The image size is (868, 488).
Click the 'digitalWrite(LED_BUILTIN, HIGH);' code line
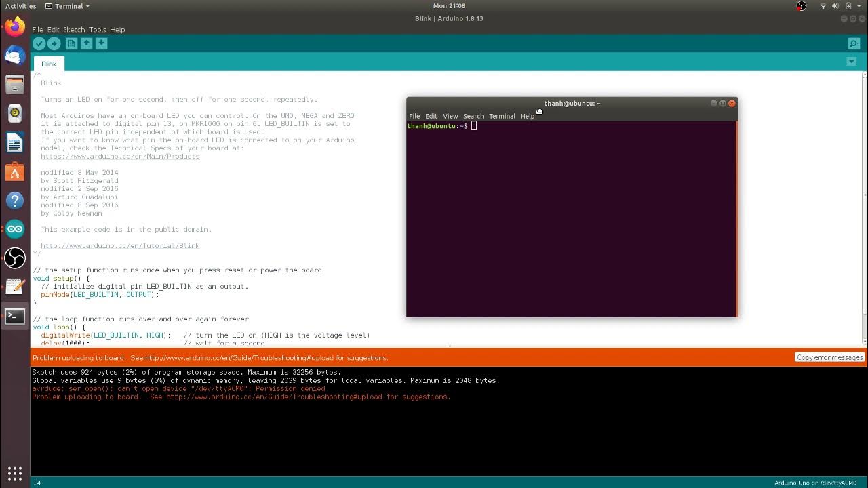(106, 335)
